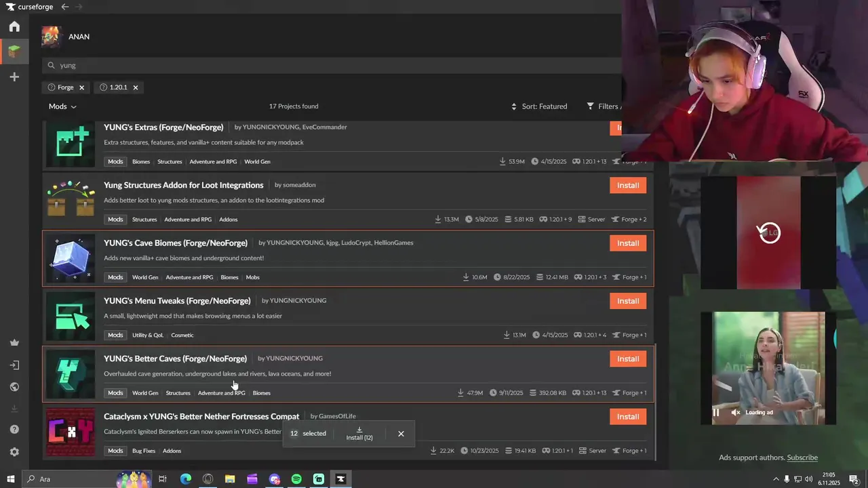Click the Forge filter help icon
The height and width of the screenshot is (488, 868).
[51, 87]
